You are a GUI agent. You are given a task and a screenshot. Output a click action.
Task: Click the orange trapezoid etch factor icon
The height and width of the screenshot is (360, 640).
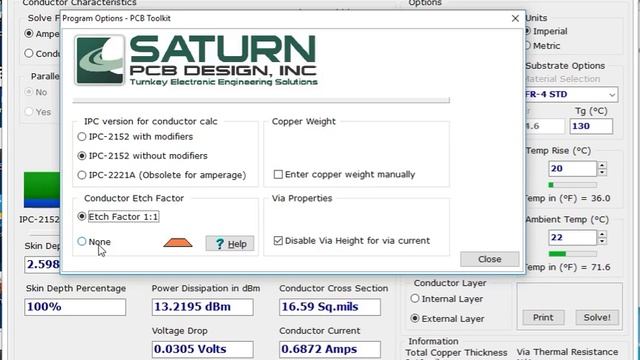178,243
